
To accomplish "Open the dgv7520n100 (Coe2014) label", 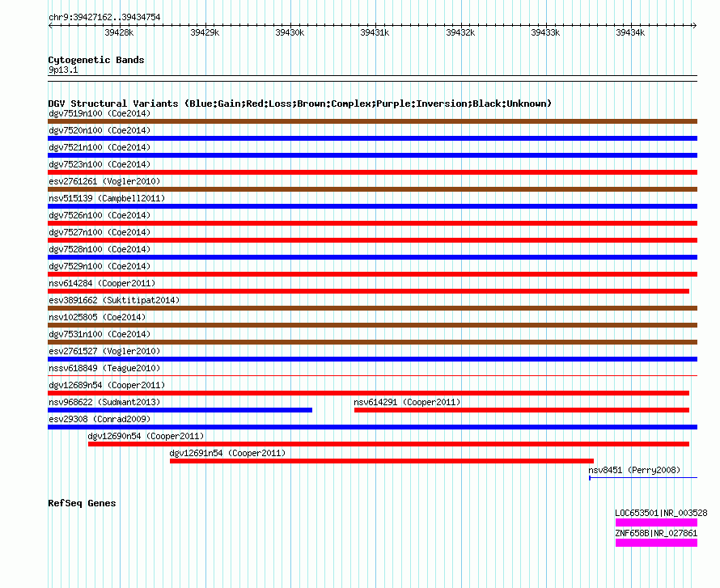I will 100,130.
